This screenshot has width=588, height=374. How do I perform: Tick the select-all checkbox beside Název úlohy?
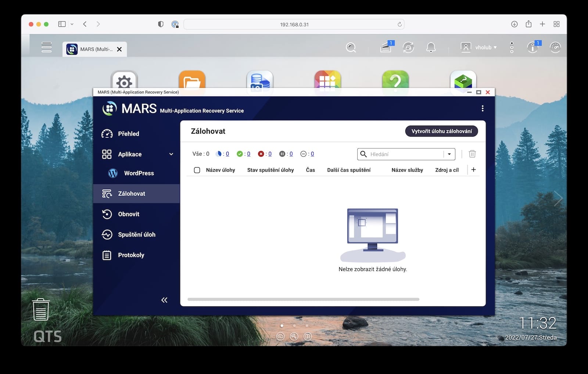197,170
